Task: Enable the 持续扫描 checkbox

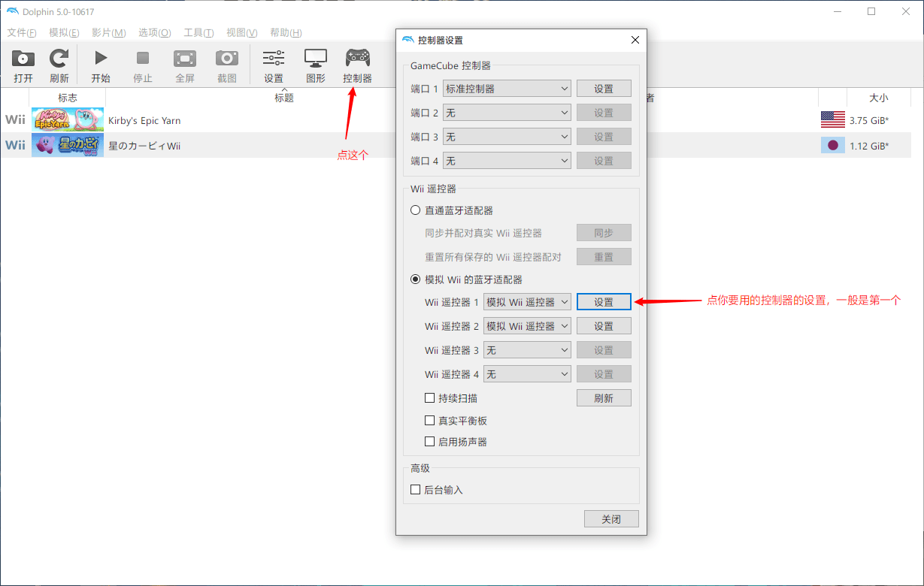Action: pyautogui.click(x=430, y=398)
